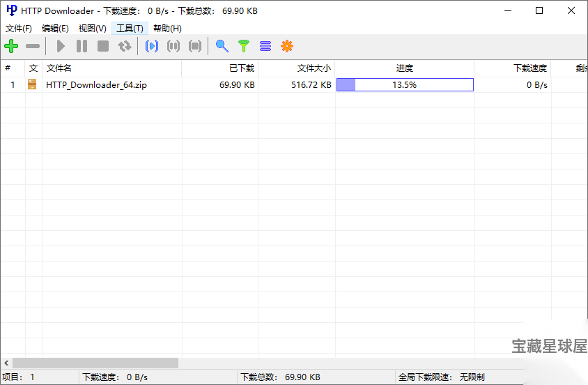Sort by the 已下载 column header
This screenshot has width=588, height=385.
[x=220, y=68]
